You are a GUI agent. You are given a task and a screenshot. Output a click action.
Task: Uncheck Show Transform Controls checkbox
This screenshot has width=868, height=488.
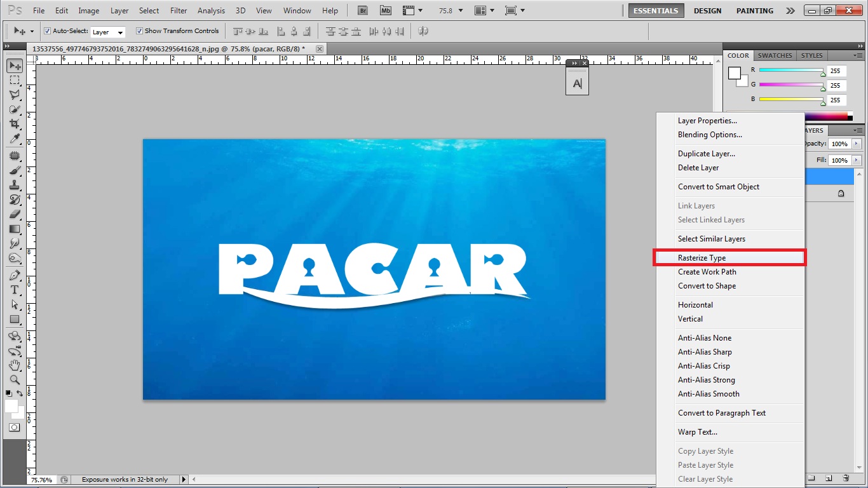[x=140, y=31]
